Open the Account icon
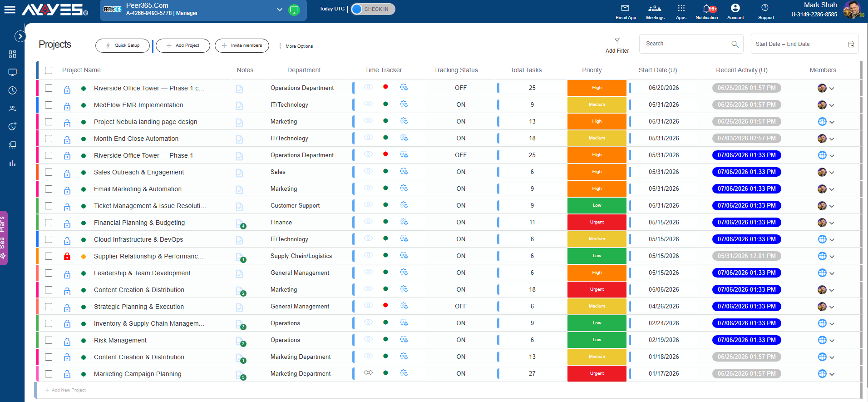 coord(735,8)
